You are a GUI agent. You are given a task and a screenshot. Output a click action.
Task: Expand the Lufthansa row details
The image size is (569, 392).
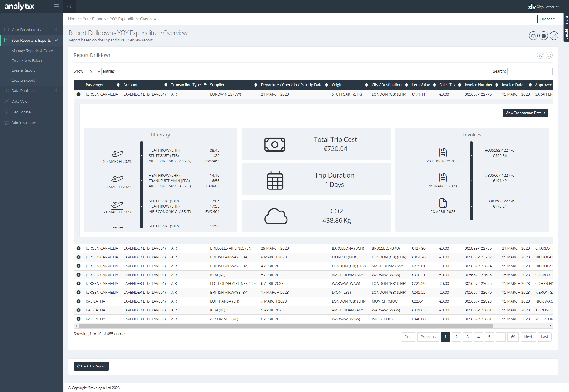click(x=79, y=301)
